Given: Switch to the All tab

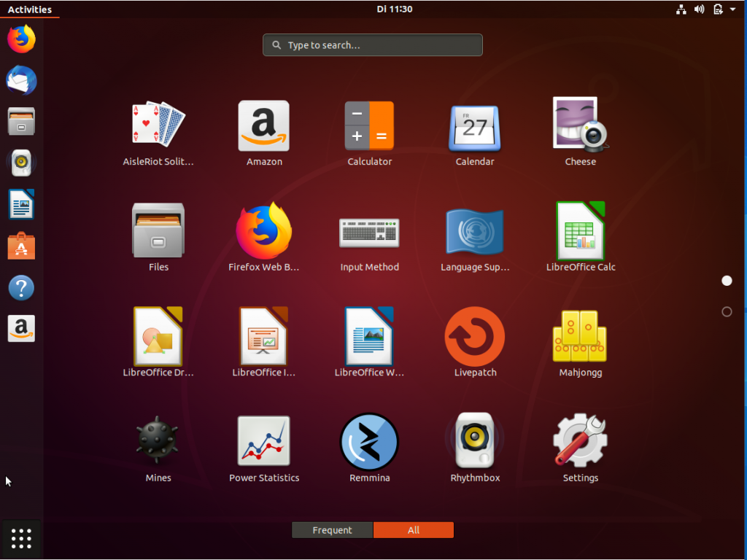Looking at the screenshot, I should 414,530.
